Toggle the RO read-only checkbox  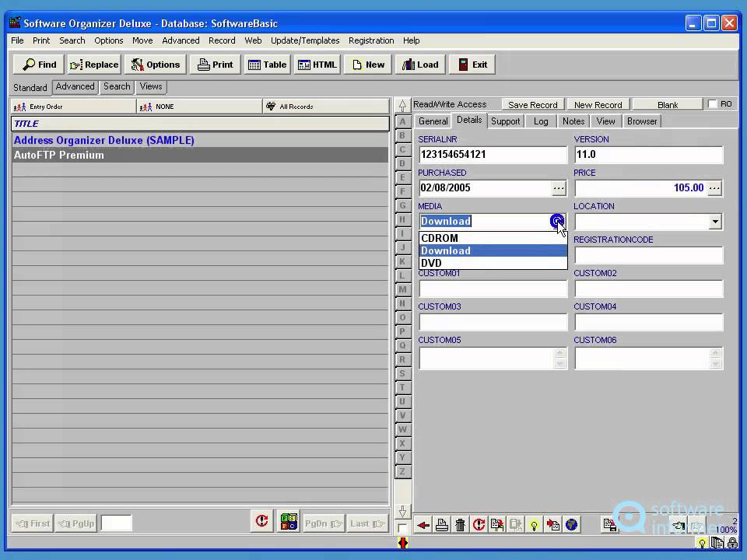click(x=712, y=103)
